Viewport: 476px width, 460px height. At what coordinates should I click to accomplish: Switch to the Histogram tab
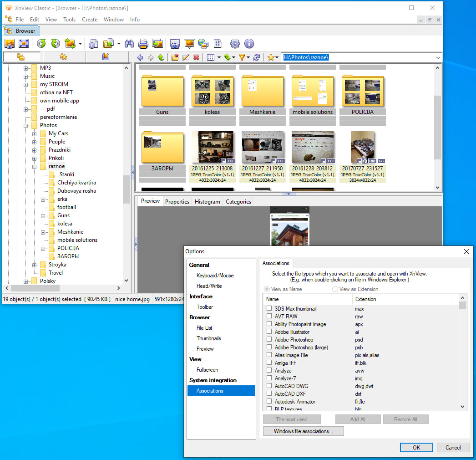tap(207, 201)
